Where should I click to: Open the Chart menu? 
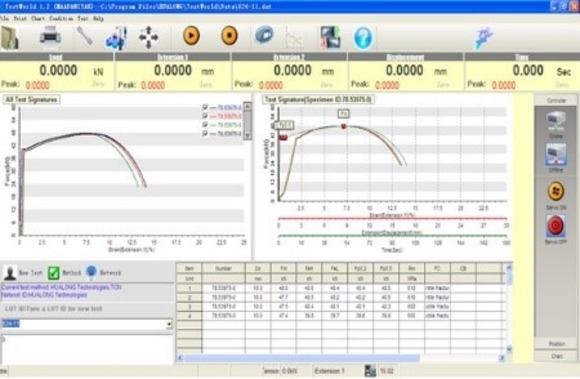pos(38,18)
